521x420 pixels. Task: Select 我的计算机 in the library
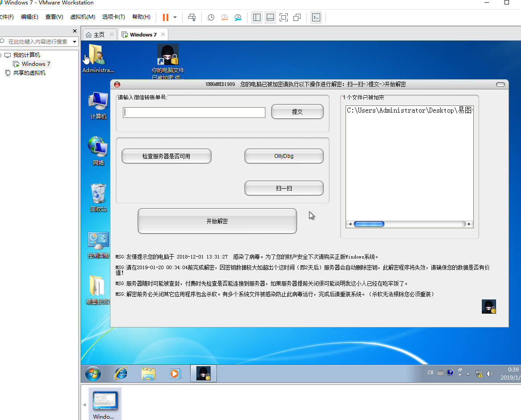tap(27, 55)
